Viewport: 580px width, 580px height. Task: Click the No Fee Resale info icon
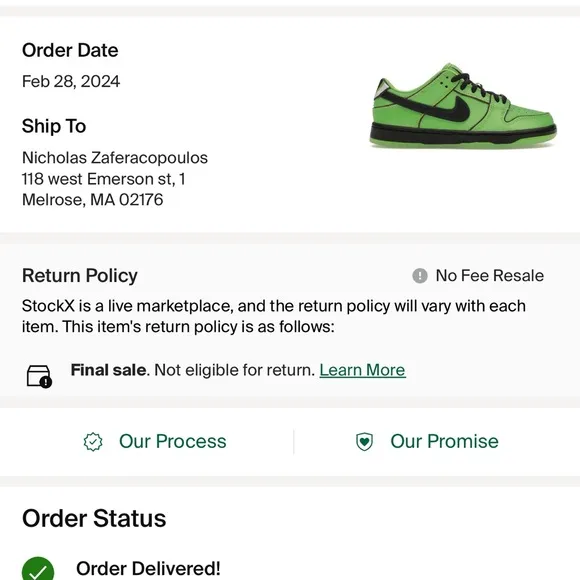pyautogui.click(x=419, y=276)
